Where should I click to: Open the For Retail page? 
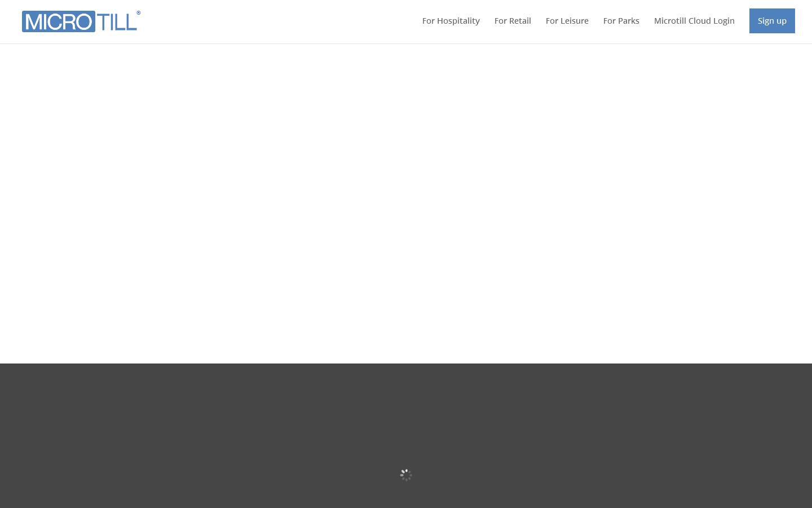point(513,21)
